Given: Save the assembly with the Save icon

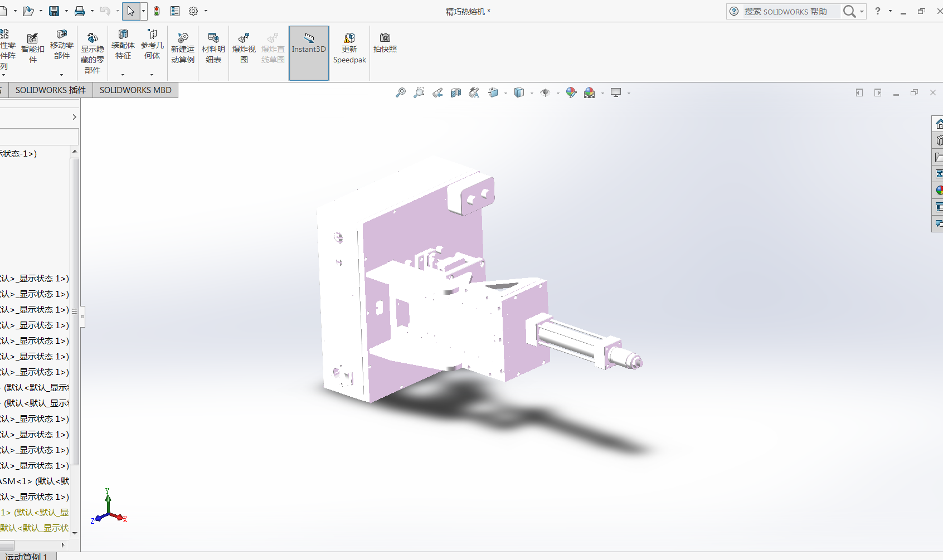Looking at the screenshot, I should pyautogui.click(x=54, y=11).
